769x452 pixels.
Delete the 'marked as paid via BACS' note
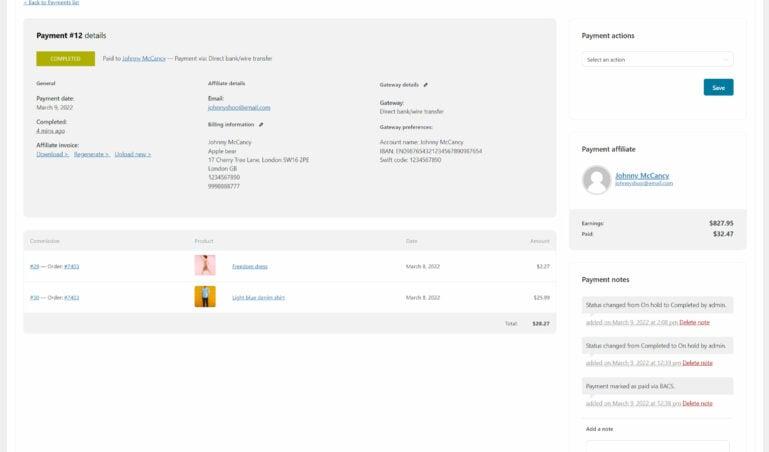click(x=697, y=403)
